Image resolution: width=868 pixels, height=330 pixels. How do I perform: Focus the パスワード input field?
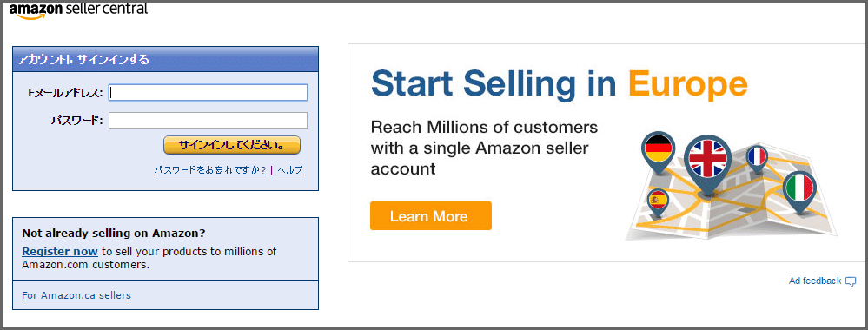pyautogui.click(x=209, y=120)
